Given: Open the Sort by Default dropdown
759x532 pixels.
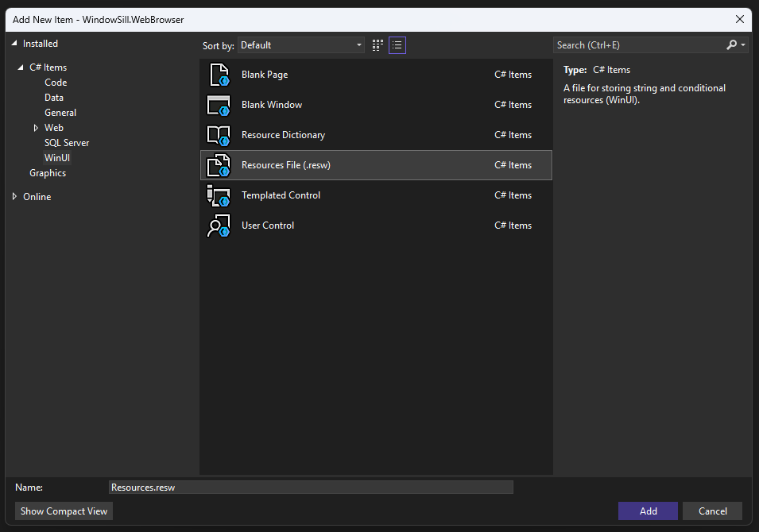Looking at the screenshot, I should [x=300, y=45].
